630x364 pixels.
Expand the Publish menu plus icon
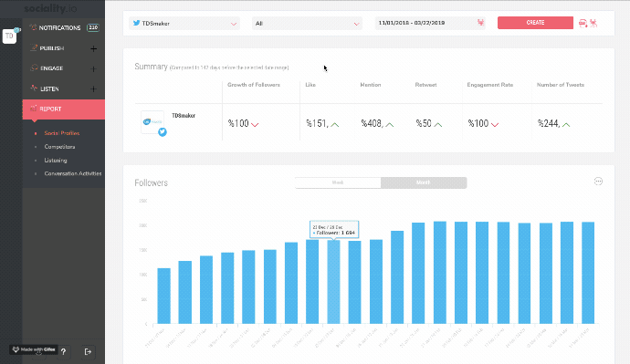pos(94,48)
